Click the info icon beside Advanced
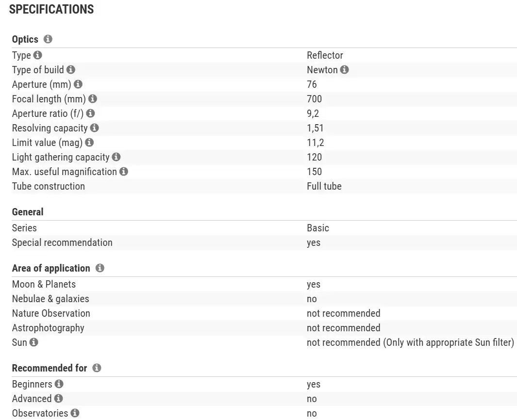This screenshot has height=420, width=517. tap(58, 399)
